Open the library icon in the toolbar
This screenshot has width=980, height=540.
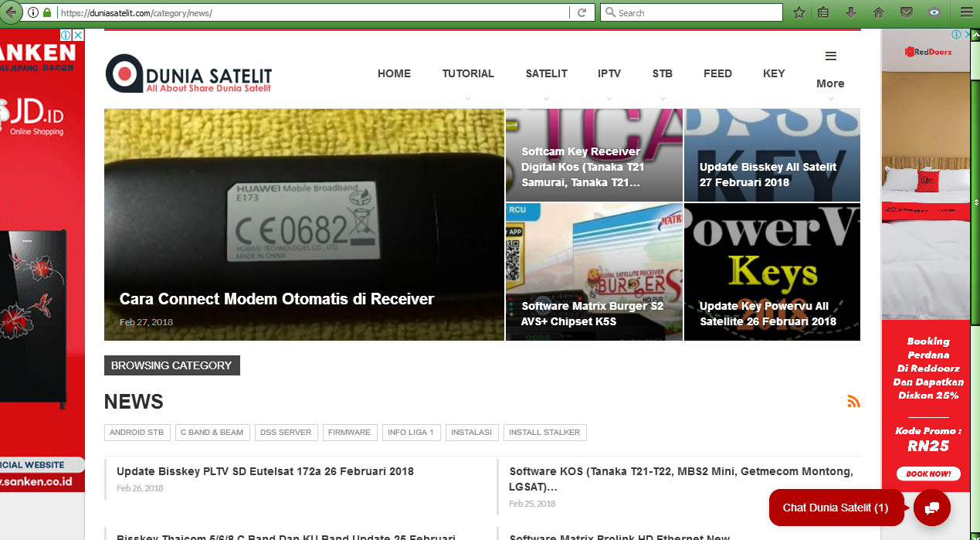tap(823, 12)
